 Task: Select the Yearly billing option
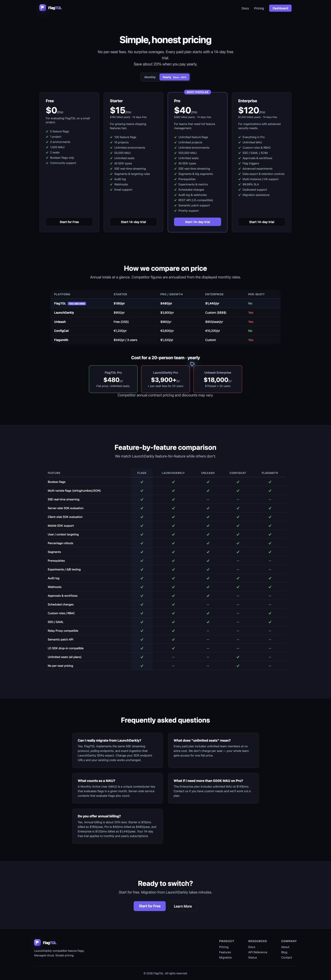click(x=174, y=77)
